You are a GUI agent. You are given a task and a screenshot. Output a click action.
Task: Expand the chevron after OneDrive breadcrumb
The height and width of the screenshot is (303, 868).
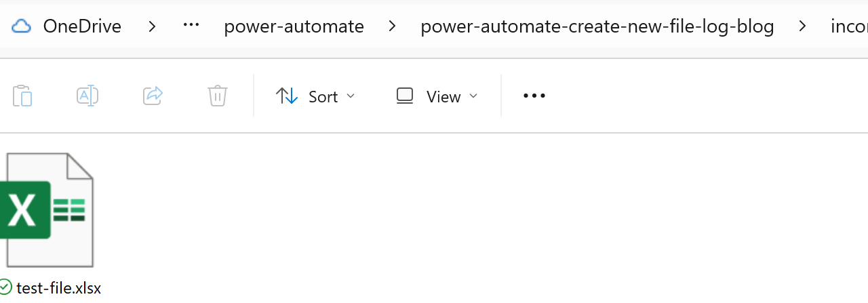[x=153, y=26]
